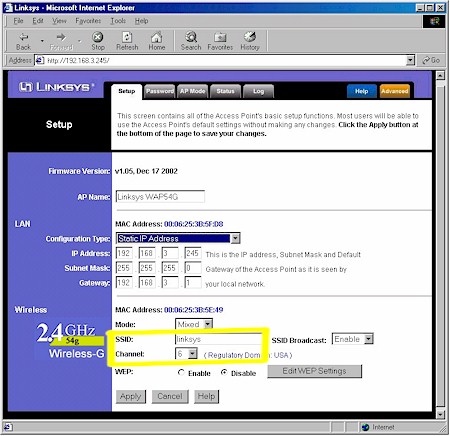Click the IE window title icon

pyautogui.click(x=8, y=8)
